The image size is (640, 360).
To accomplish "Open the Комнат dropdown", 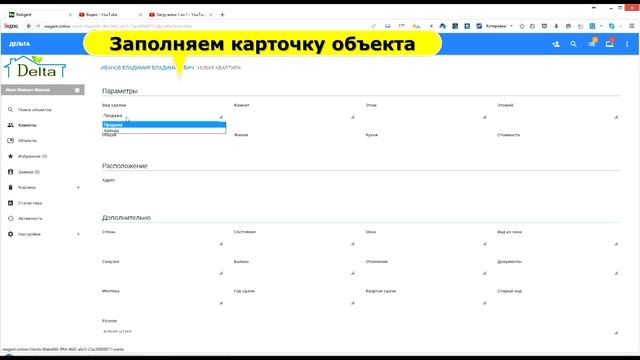I will [294, 116].
